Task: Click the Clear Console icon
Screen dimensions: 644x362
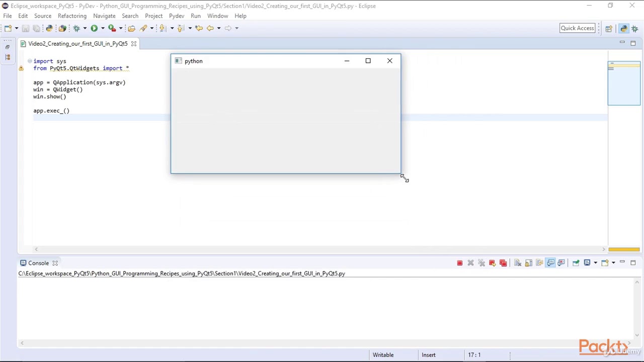Action: pyautogui.click(x=518, y=263)
